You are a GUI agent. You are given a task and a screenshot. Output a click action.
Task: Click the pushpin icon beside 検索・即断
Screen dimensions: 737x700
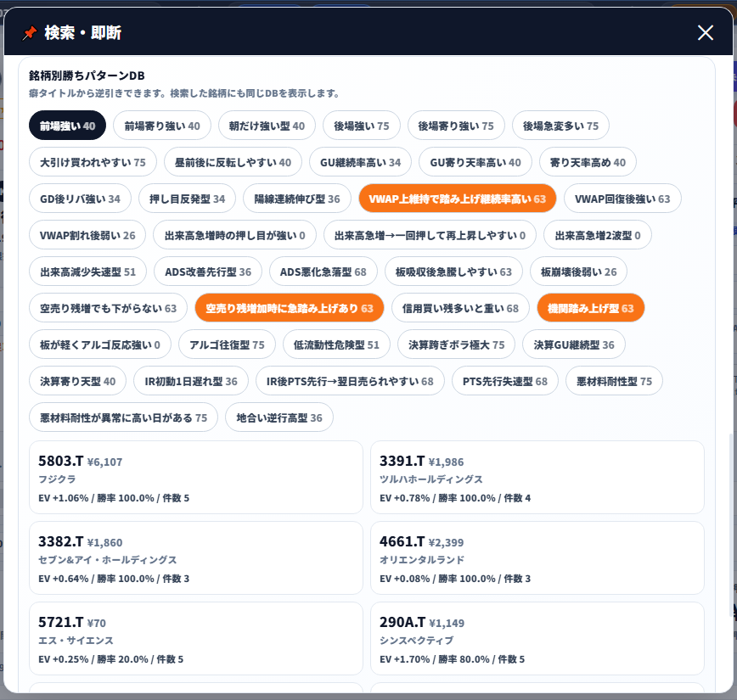[x=30, y=33]
